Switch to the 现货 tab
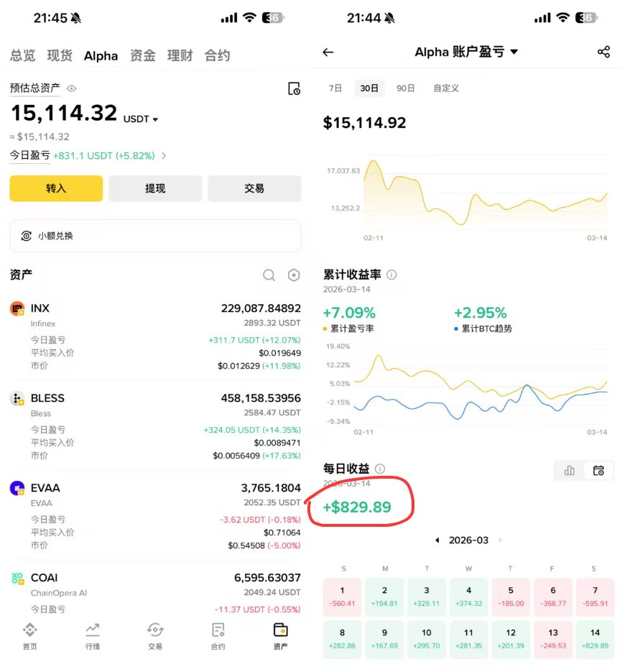This screenshot has height=672, width=622. 60,56
